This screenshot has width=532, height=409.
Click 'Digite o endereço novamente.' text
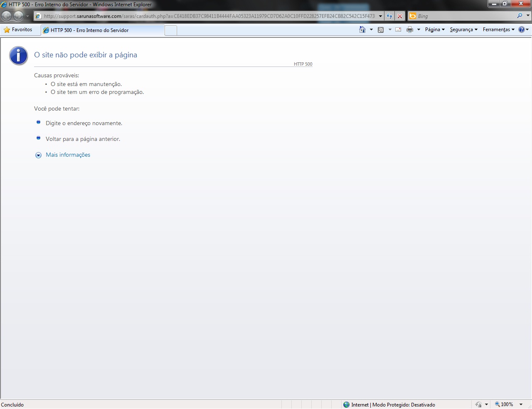(84, 123)
